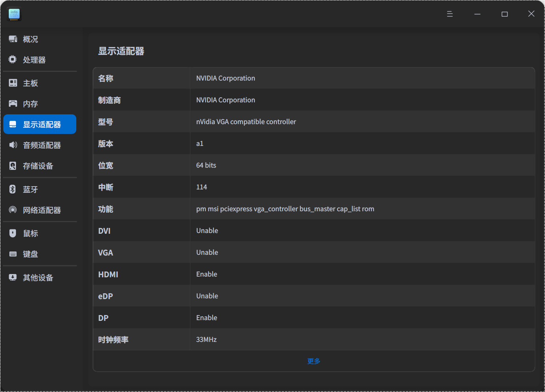Click the 中断 row label

(x=106, y=187)
